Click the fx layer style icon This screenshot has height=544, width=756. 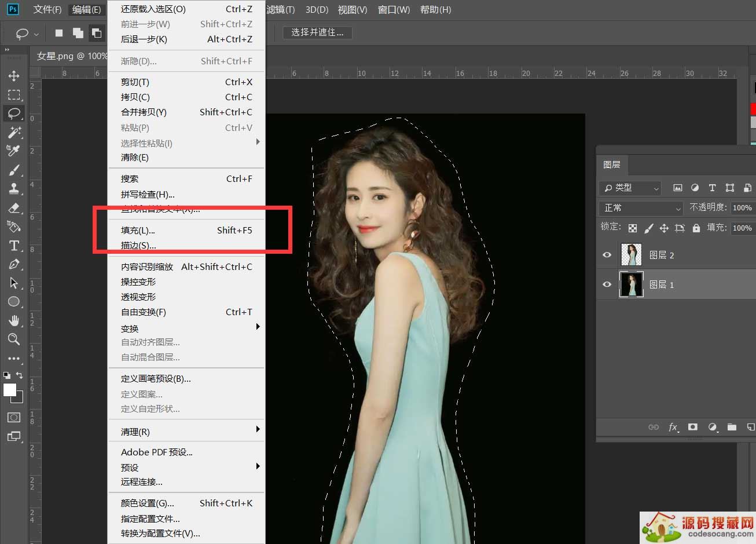pos(673,427)
